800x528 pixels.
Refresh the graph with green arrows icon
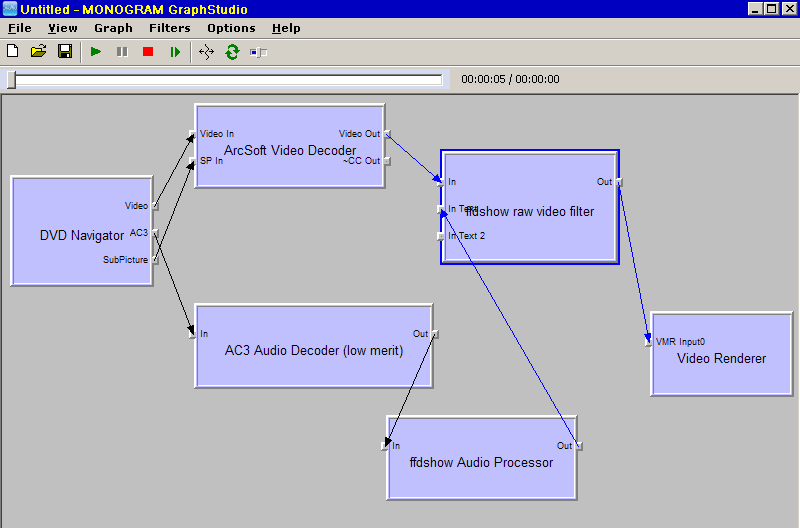click(x=233, y=52)
